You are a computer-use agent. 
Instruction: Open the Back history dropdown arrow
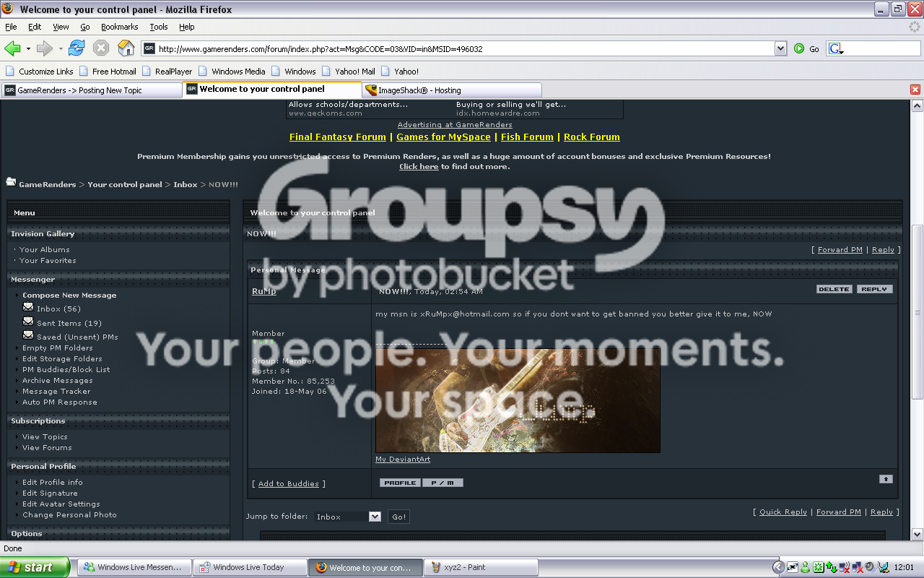pos(28,49)
